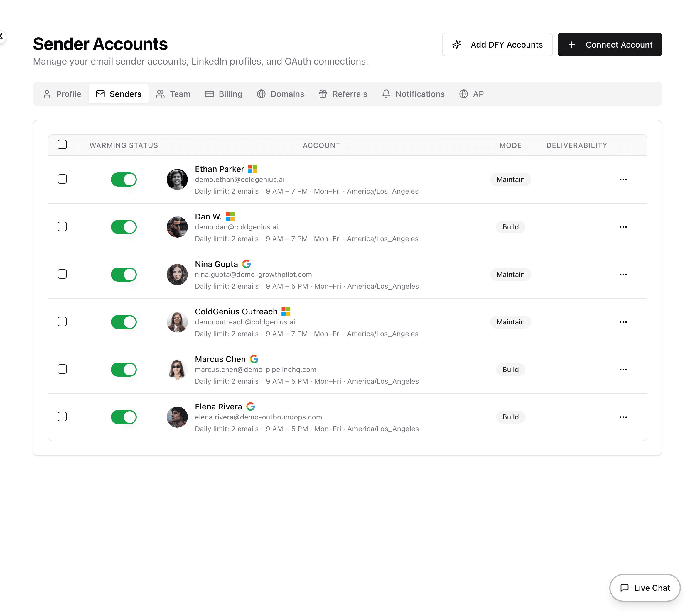Click the Build mode badge for Dan W.
Image resolution: width=695 pixels, height=616 pixels.
point(510,227)
